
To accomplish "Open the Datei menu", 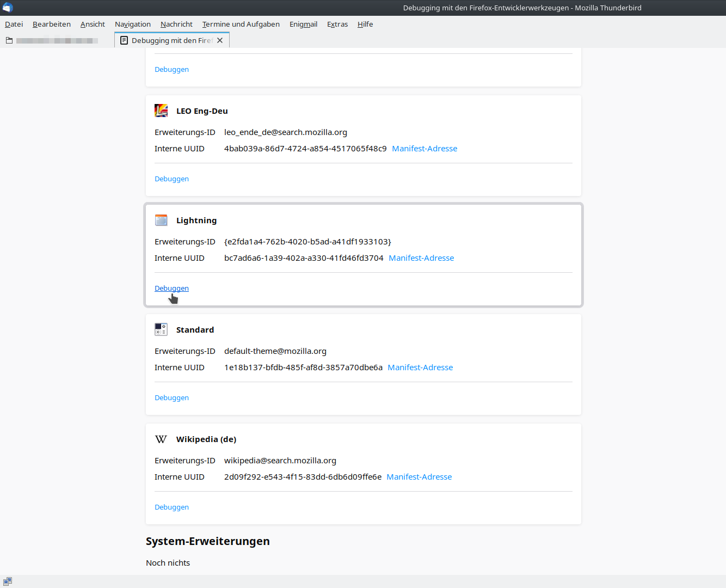I will pyautogui.click(x=14, y=24).
